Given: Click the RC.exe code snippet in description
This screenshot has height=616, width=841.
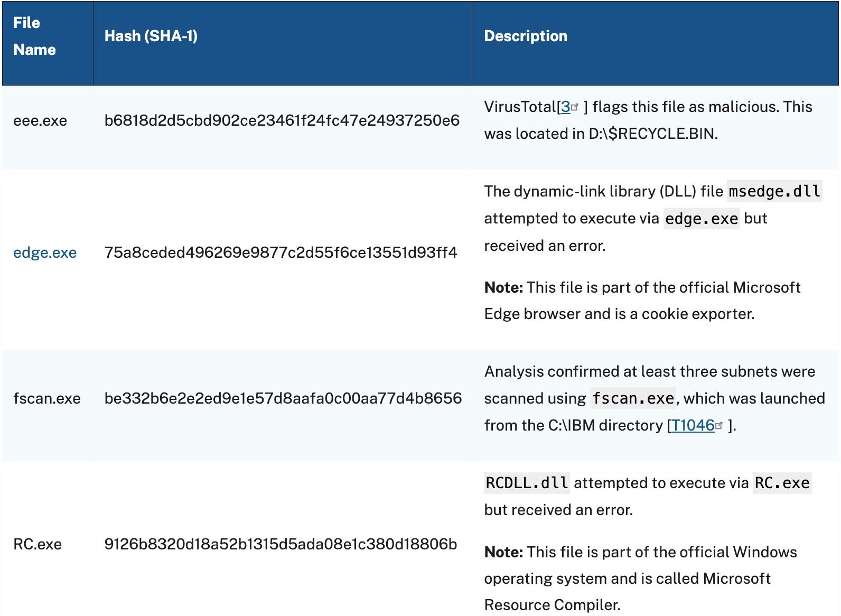Looking at the screenshot, I should tap(782, 483).
